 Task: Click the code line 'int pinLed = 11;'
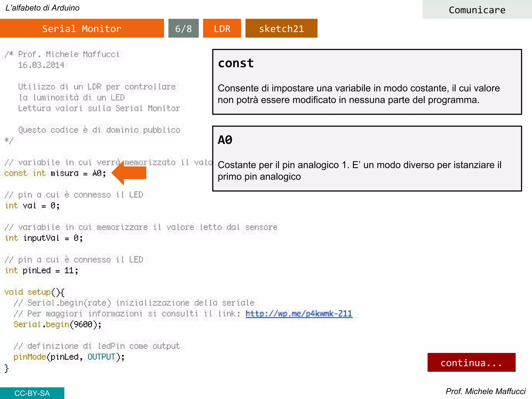coord(41,271)
